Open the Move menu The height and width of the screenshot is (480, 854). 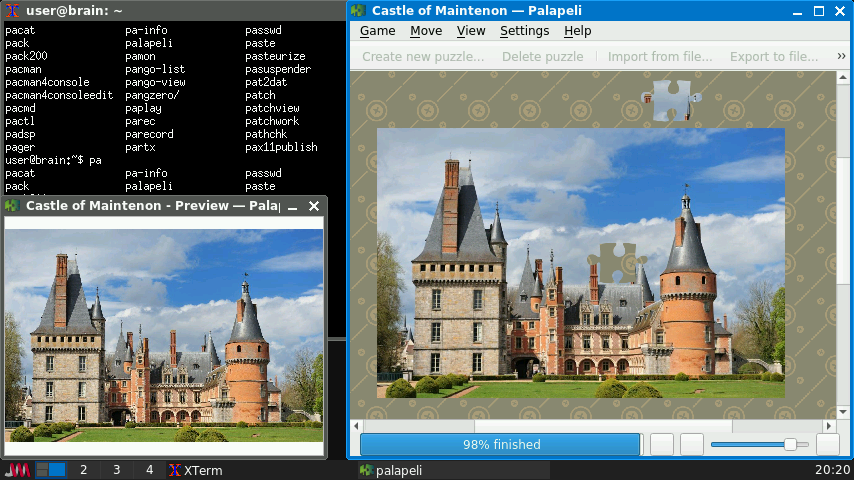426,31
